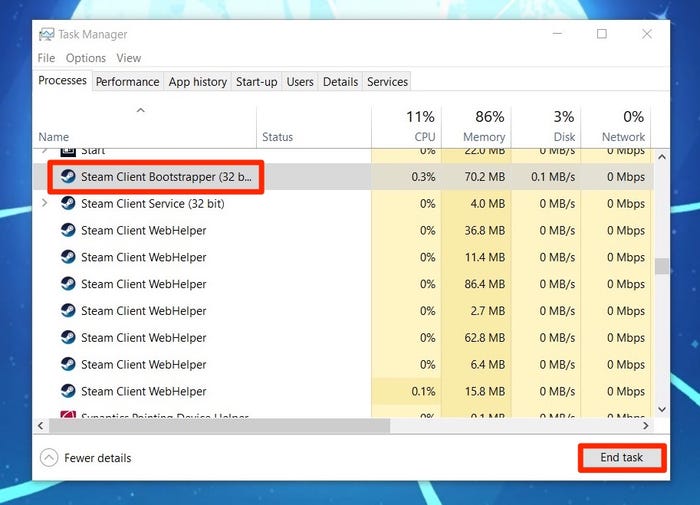Maximize the Task Manager window
The height and width of the screenshot is (505, 700).
(x=602, y=33)
